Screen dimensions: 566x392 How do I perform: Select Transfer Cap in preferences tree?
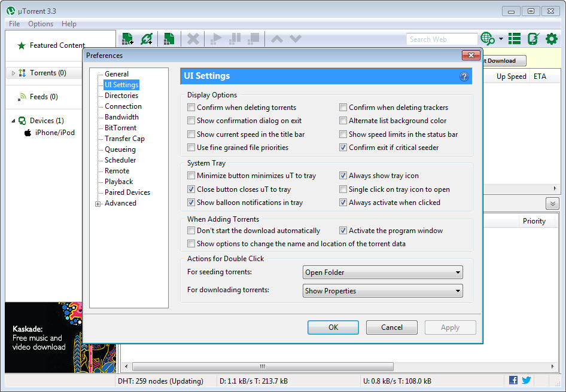124,139
